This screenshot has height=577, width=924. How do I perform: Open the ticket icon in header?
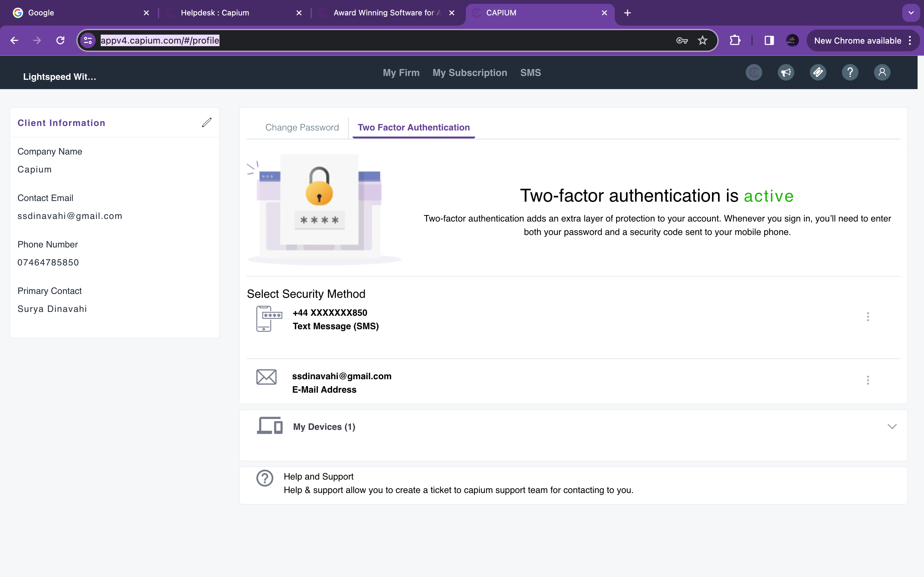pyautogui.click(x=818, y=72)
